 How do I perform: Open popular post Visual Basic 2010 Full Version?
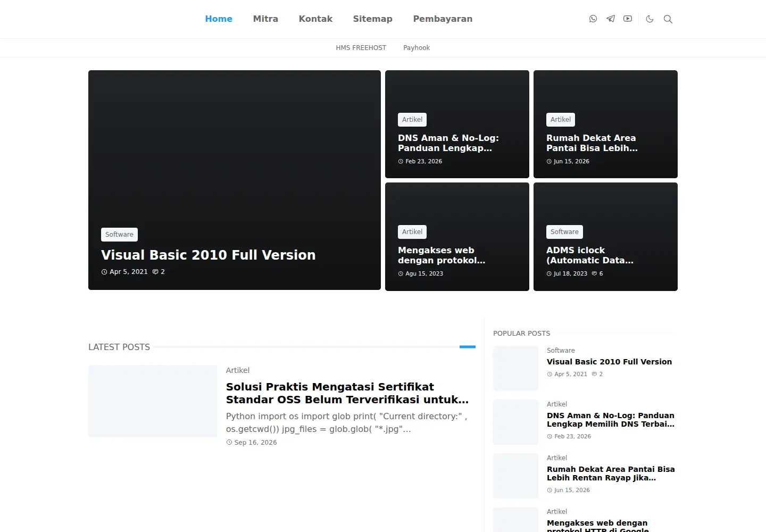click(x=609, y=362)
